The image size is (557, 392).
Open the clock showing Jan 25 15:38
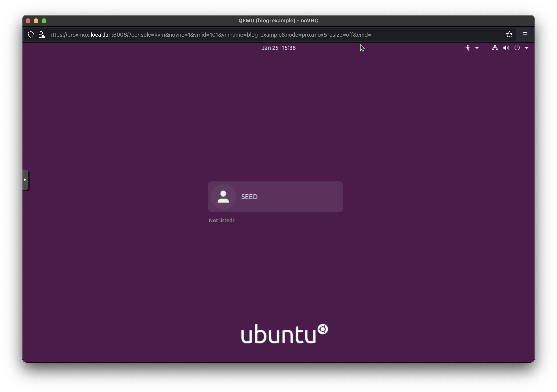[278, 48]
